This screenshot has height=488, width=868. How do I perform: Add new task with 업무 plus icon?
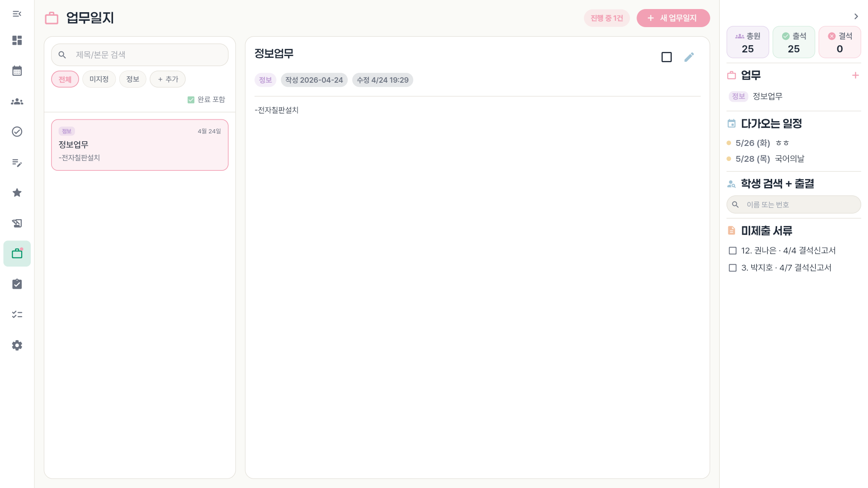[855, 75]
